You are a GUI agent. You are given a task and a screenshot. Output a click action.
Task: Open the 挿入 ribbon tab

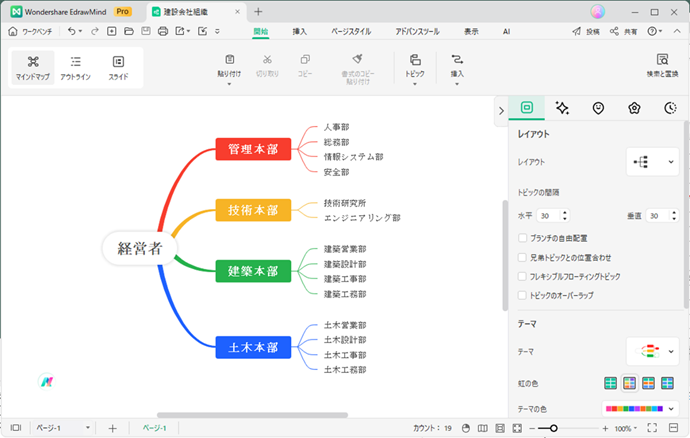pyautogui.click(x=300, y=31)
